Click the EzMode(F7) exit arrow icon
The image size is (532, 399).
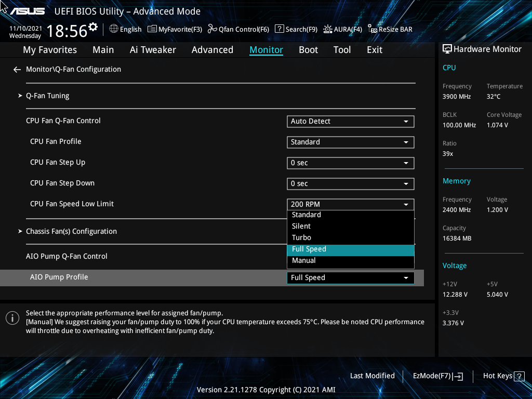coord(458,376)
